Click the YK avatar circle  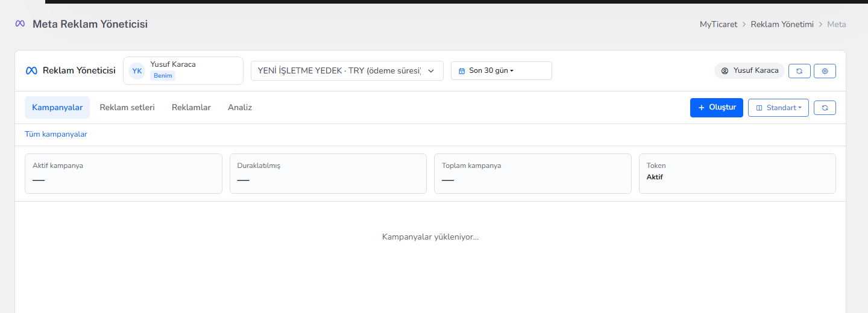pyautogui.click(x=137, y=71)
